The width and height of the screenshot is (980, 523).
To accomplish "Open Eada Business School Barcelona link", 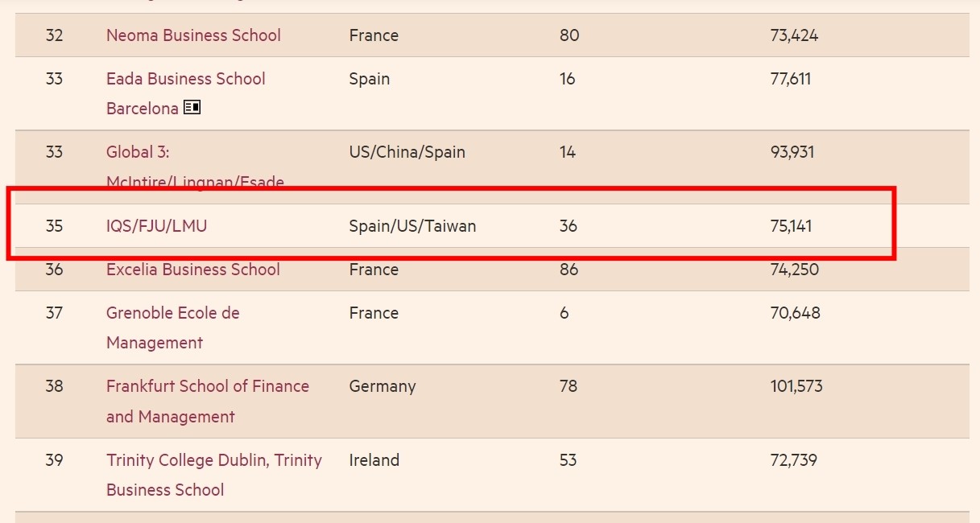I will [x=186, y=93].
